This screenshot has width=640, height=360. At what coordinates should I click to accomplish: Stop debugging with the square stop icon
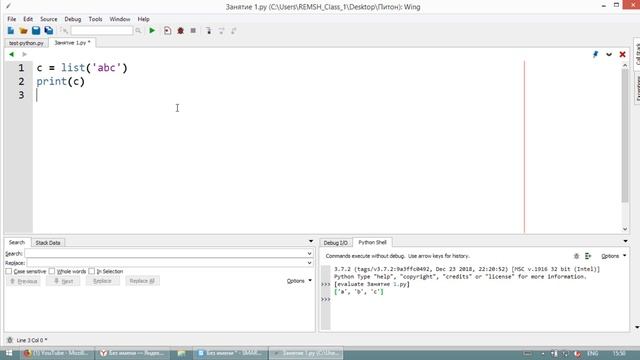point(193,31)
